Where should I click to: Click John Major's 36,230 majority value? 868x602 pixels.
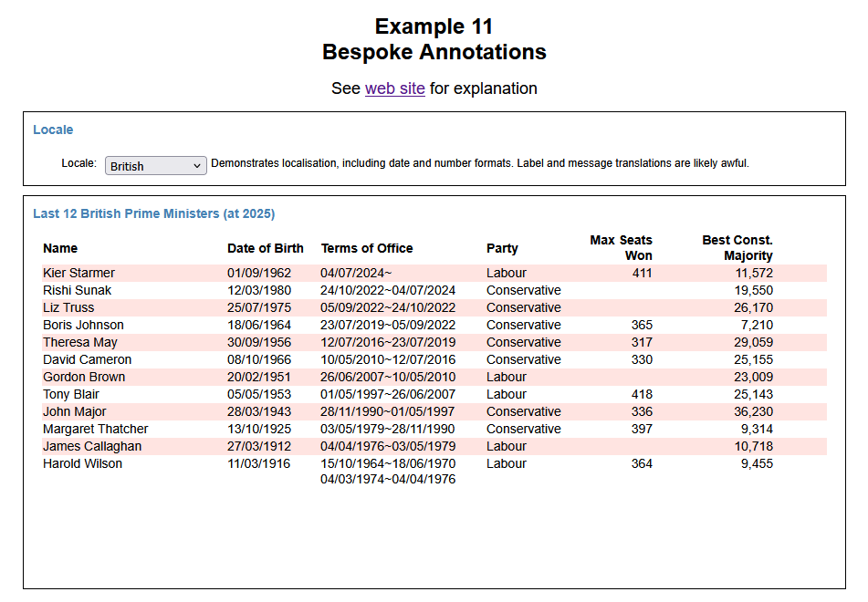(x=753, y=411)
